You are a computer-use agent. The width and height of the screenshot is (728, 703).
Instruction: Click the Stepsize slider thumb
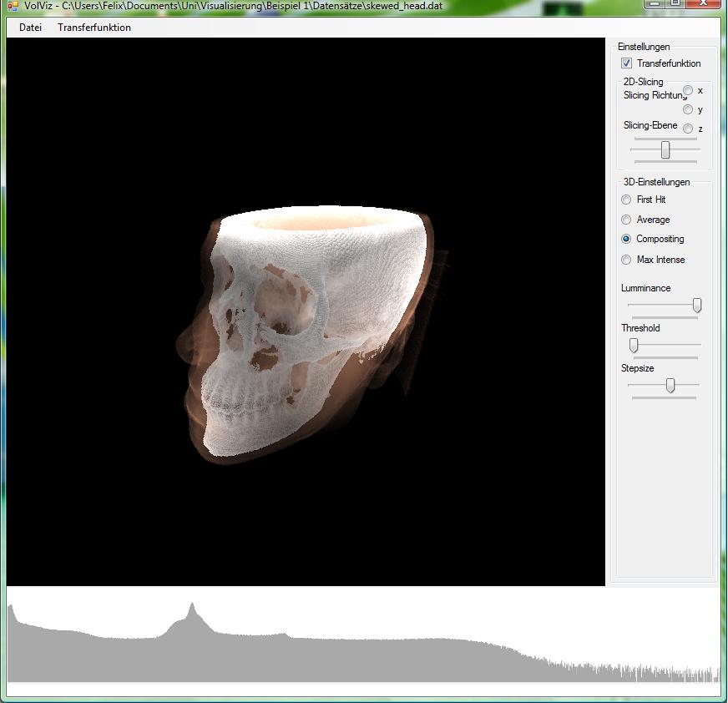tap(670, 385)
